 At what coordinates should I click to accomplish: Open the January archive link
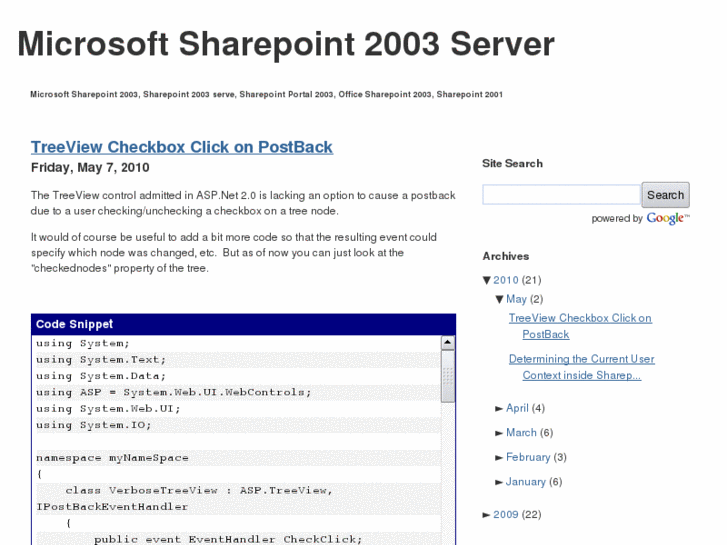coord(525,482)
